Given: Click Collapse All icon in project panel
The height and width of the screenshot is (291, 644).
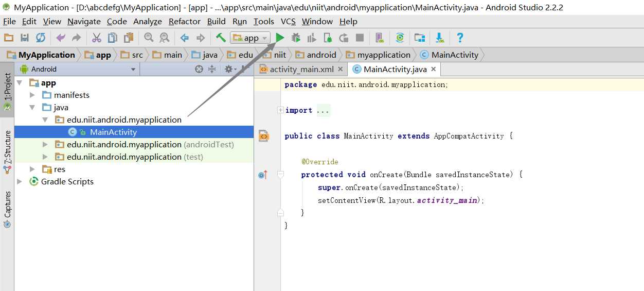Looking at the screenshot, I should click(x=211, y=69).
